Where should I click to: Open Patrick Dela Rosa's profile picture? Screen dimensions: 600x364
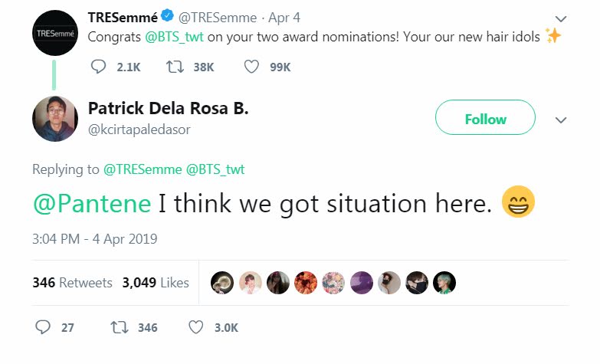point(55,119)
